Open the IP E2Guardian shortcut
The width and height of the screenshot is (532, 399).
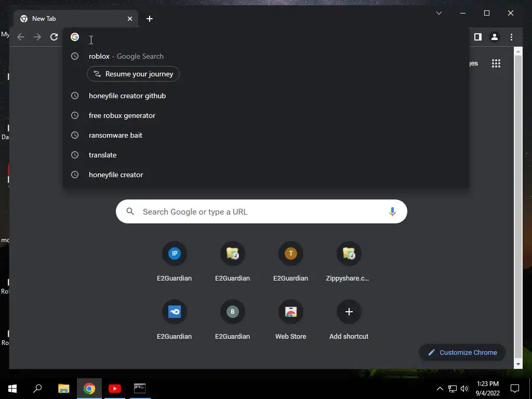pyautogui.click(x=175, y=261)
